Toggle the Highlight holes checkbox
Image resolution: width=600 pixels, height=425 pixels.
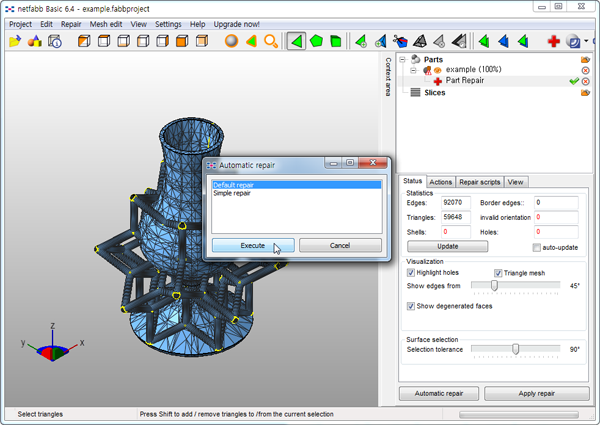[410, 272]
